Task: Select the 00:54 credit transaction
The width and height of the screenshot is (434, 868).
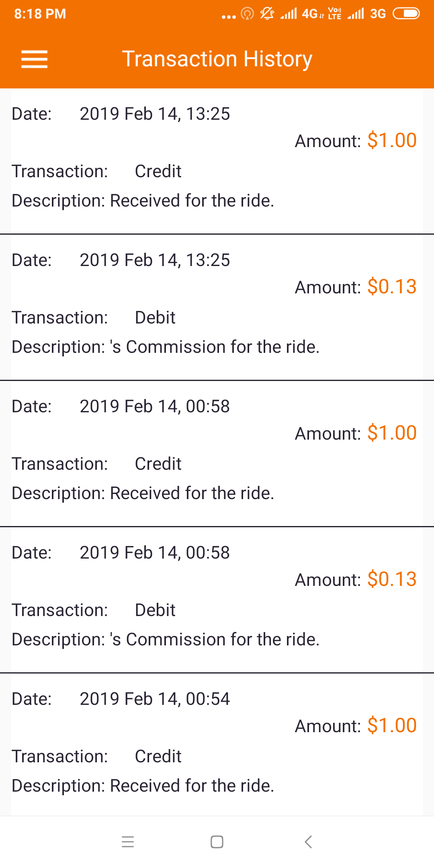Action: click(x=217, y=745)
